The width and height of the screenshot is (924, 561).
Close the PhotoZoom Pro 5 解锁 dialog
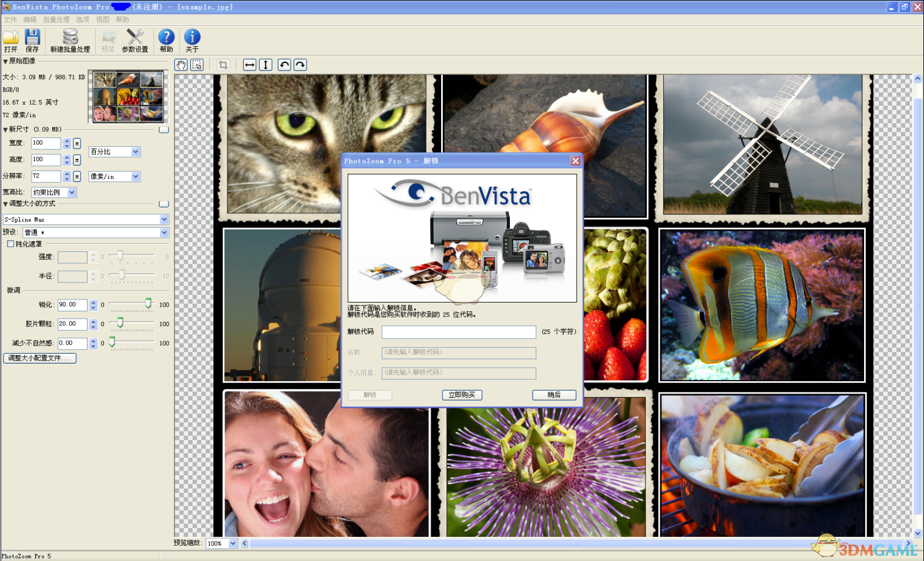point(576,161)
